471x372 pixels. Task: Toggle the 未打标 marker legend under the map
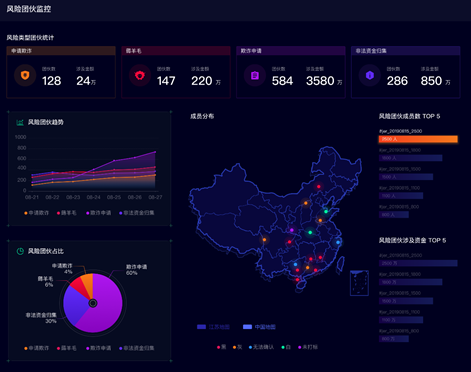[x=308, y=347]
